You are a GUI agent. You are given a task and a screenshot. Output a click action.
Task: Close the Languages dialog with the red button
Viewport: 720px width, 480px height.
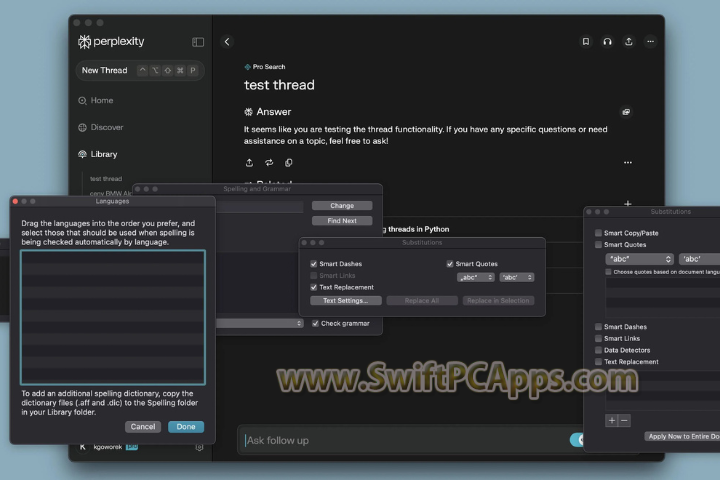tap(16, 201)
